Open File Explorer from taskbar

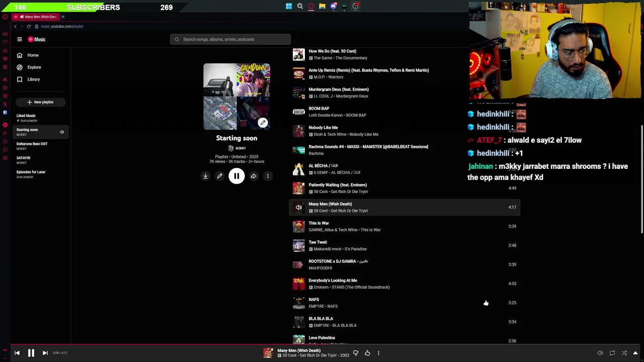322,7
